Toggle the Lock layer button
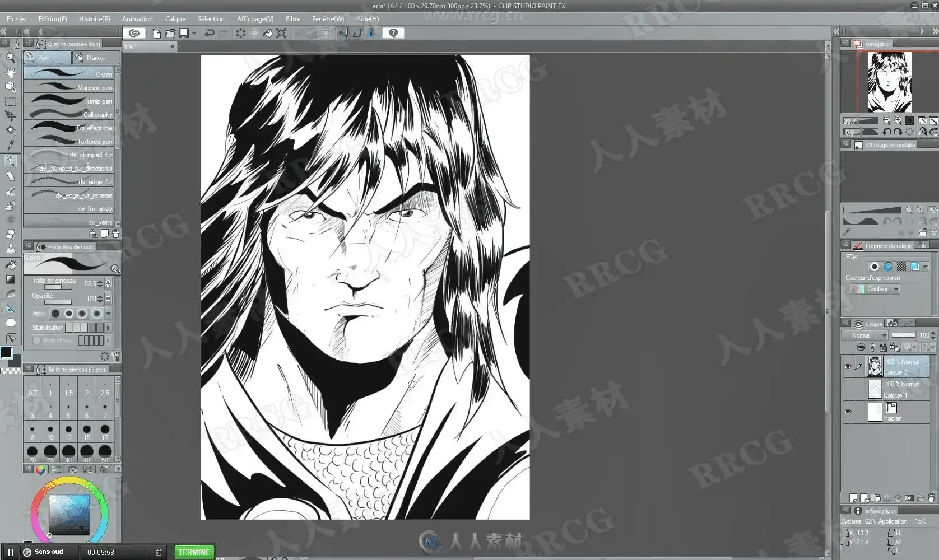 coord(883,347)
